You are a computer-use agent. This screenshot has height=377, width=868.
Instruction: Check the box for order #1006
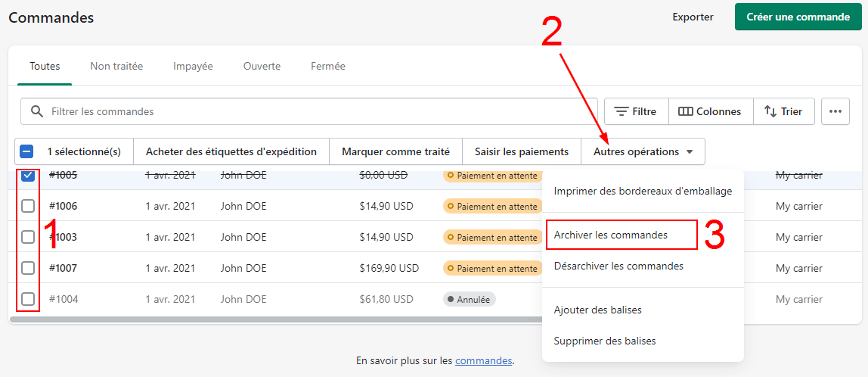28,206
